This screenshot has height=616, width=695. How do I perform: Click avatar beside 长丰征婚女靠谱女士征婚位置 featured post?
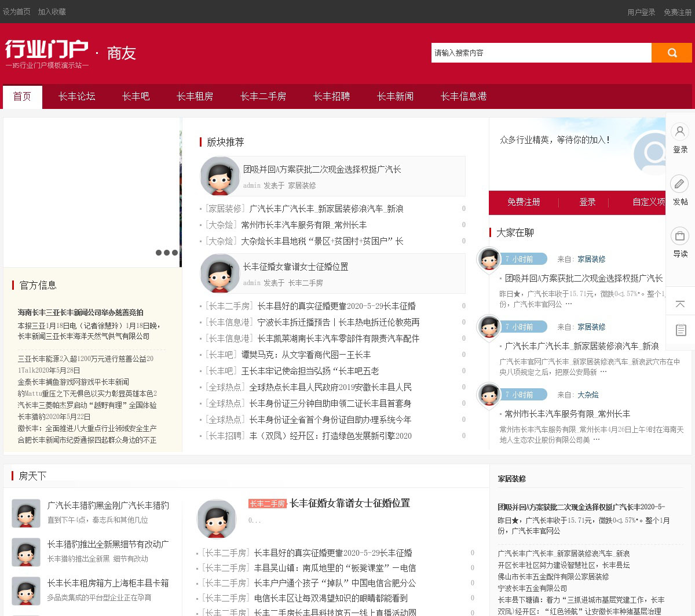pos(220,274)
